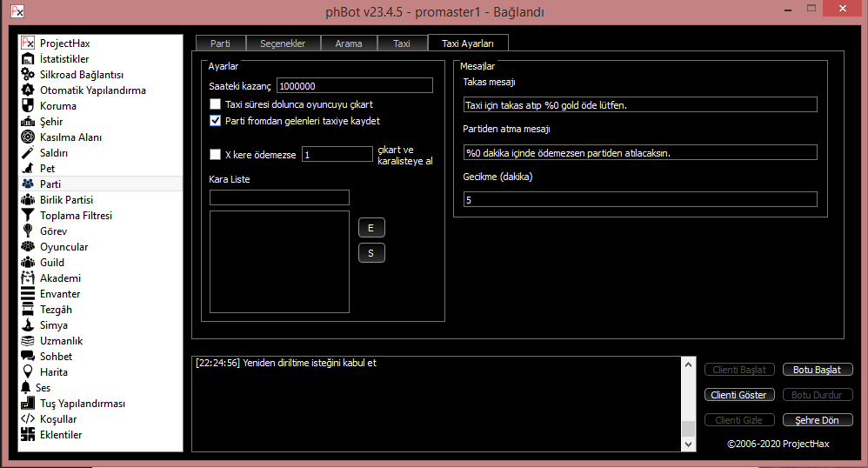This screenshot has width=868, height=468.
Task: Click the log panel scrollbar down arrow
Action: click(x=688, y=445)
